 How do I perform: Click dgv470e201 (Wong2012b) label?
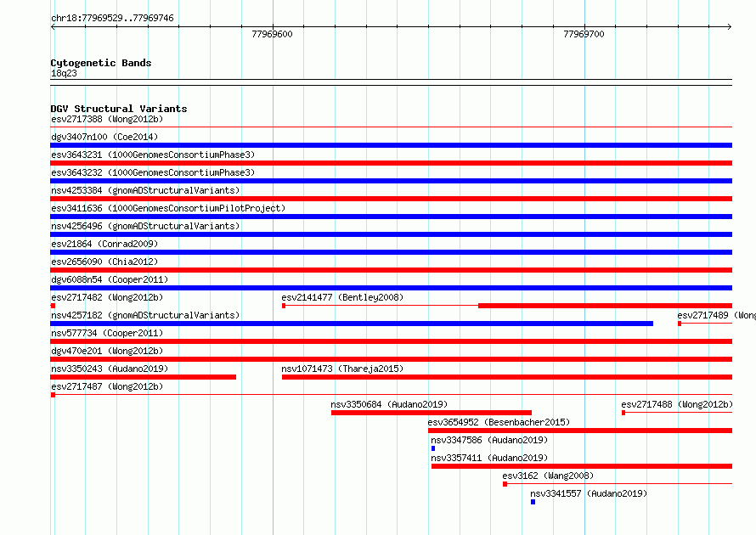tap(107, 351)
